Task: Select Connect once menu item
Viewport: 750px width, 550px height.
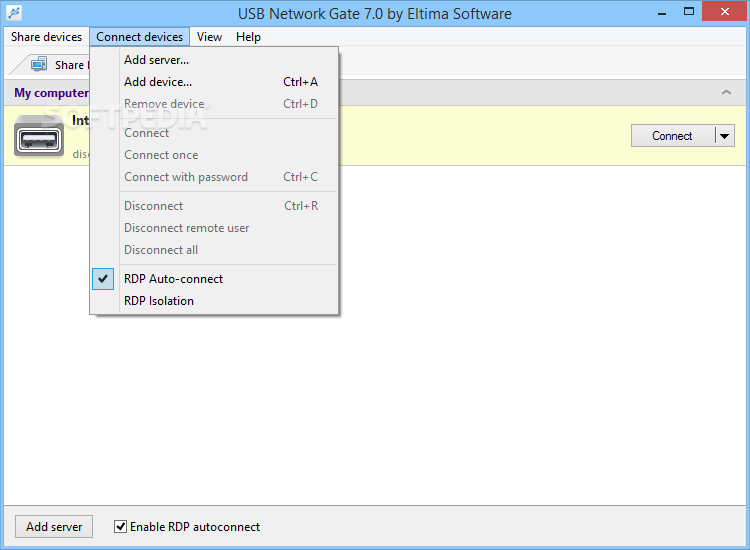Action: (214, 155)
